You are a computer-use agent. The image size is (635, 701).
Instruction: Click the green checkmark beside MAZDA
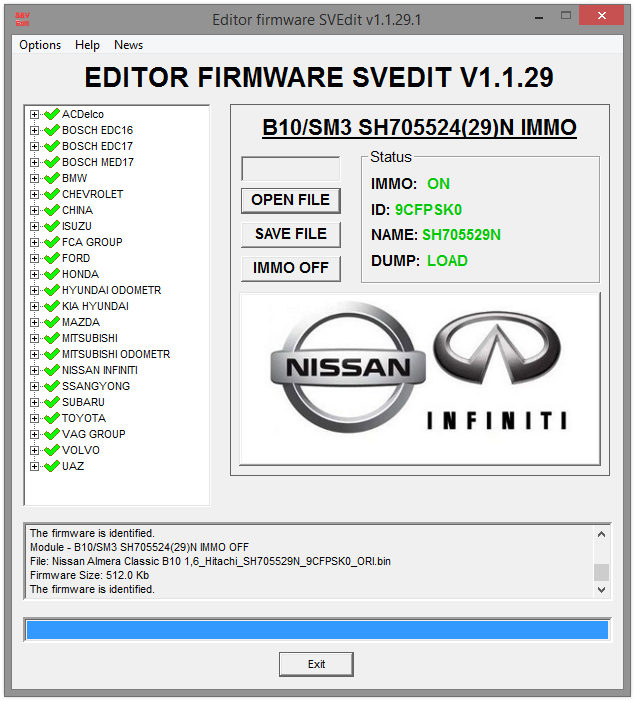pos(52,322)
